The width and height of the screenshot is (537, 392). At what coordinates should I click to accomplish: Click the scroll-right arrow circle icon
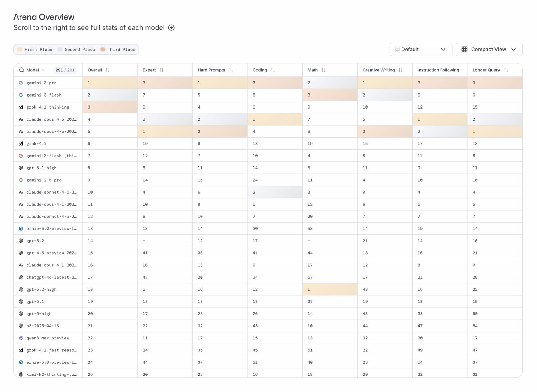171,28
